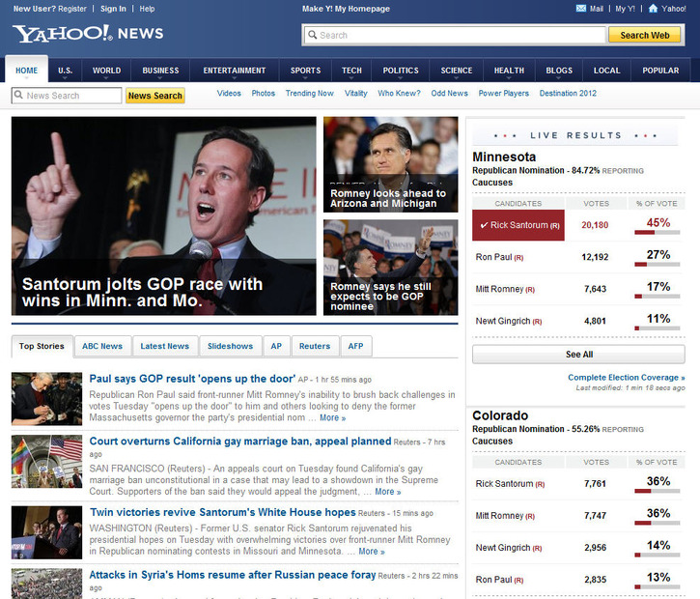Click thumbnail of Santorum at podium
700x599 pixels.
47,532
